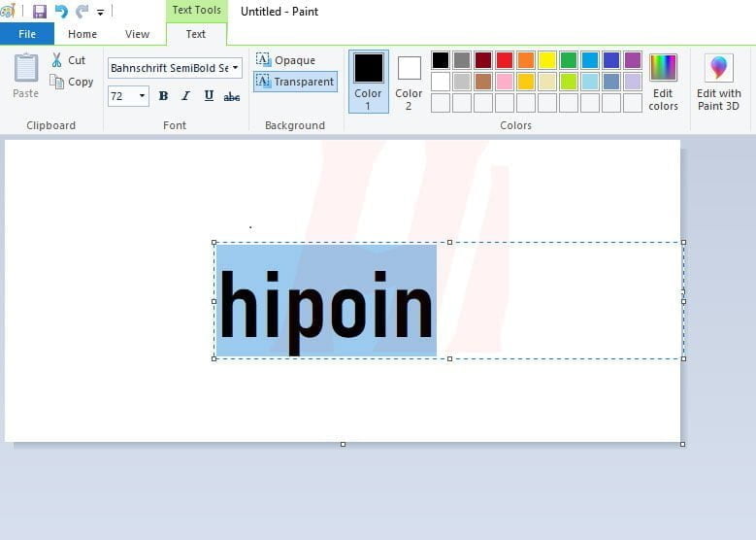
Task: Pick the brown color swatch
Action: 483,82
